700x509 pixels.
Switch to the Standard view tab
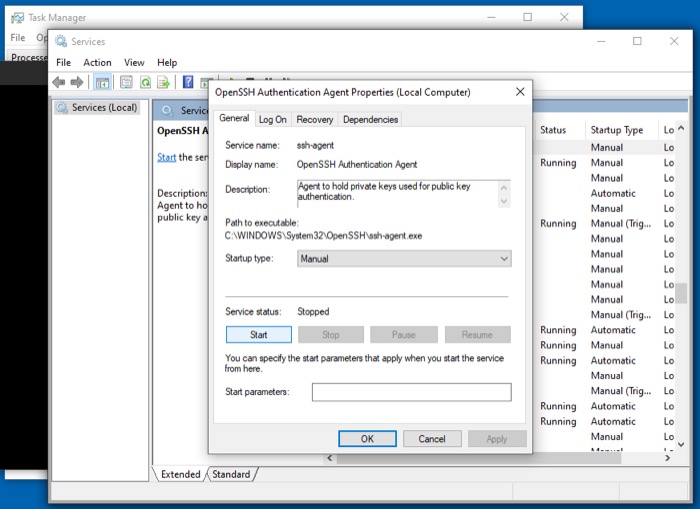[231, 474]
